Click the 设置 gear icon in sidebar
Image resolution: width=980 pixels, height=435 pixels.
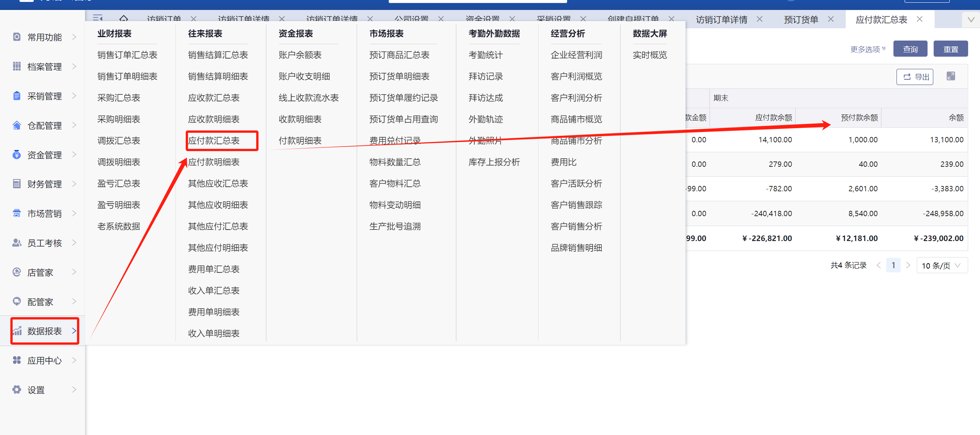tap(16, 390)
